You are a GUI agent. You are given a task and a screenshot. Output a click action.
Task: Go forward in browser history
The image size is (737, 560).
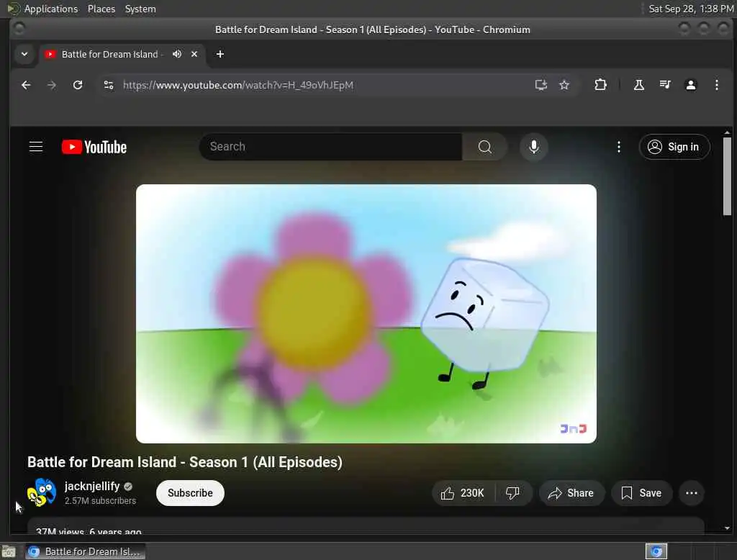point(52,85)
